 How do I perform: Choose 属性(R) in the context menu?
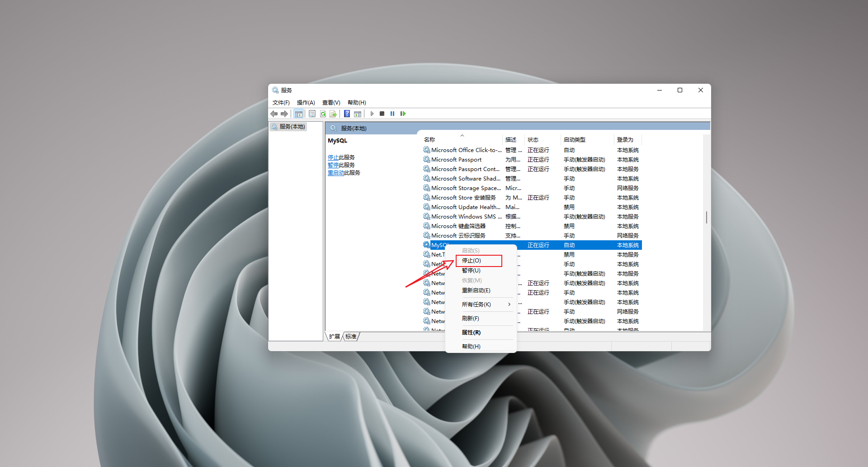[481, 333]
